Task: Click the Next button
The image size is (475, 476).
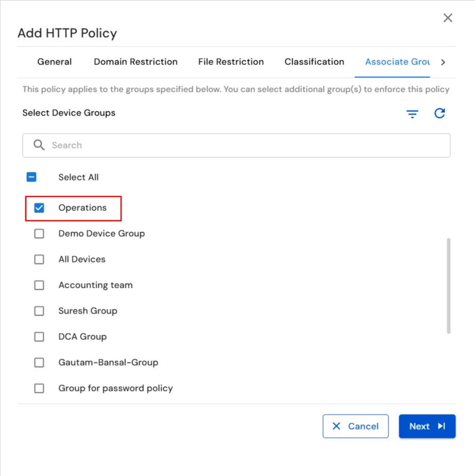Action: [427, 426]
